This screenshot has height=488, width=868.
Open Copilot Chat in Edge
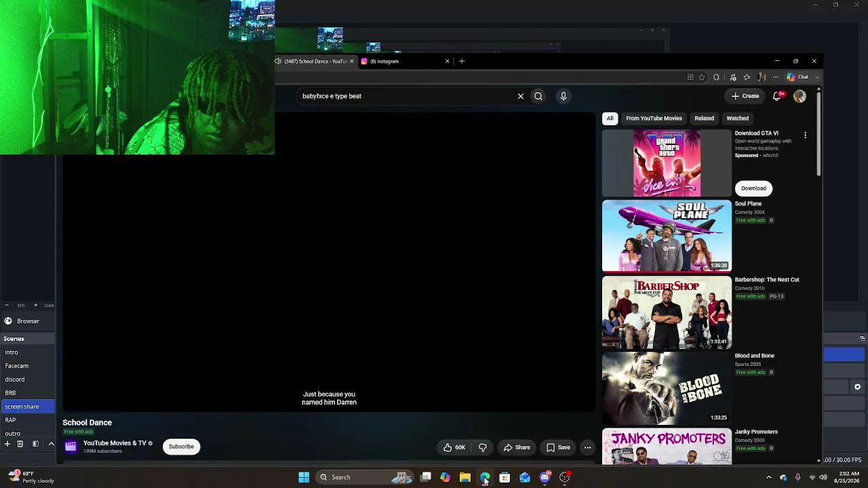(x=798, y=77)
